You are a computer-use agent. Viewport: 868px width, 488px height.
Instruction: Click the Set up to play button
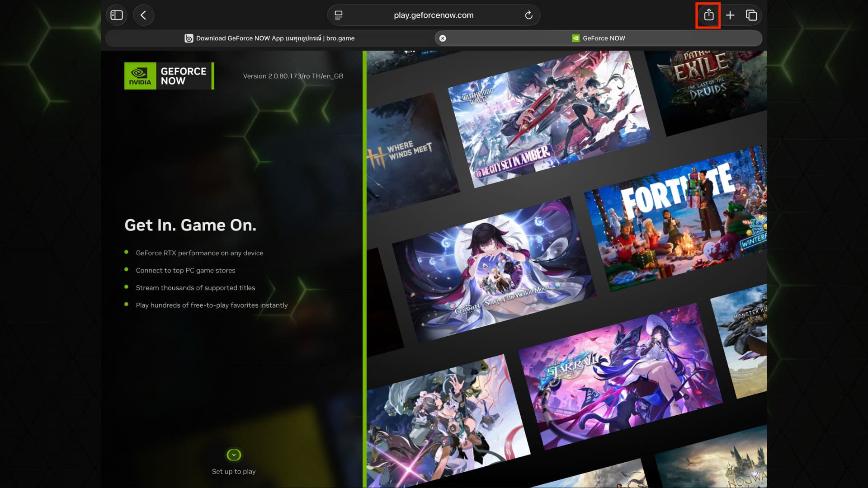[x=234, y=471]
